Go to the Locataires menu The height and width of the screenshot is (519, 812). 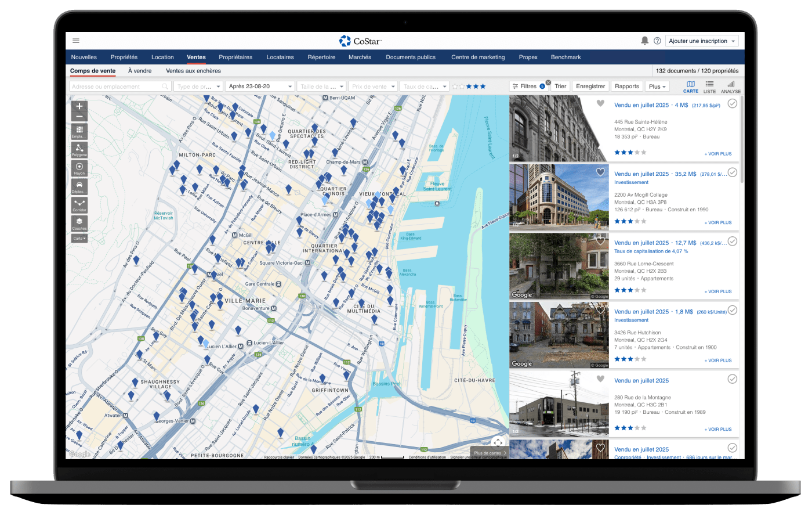click(x=280, y=57)
